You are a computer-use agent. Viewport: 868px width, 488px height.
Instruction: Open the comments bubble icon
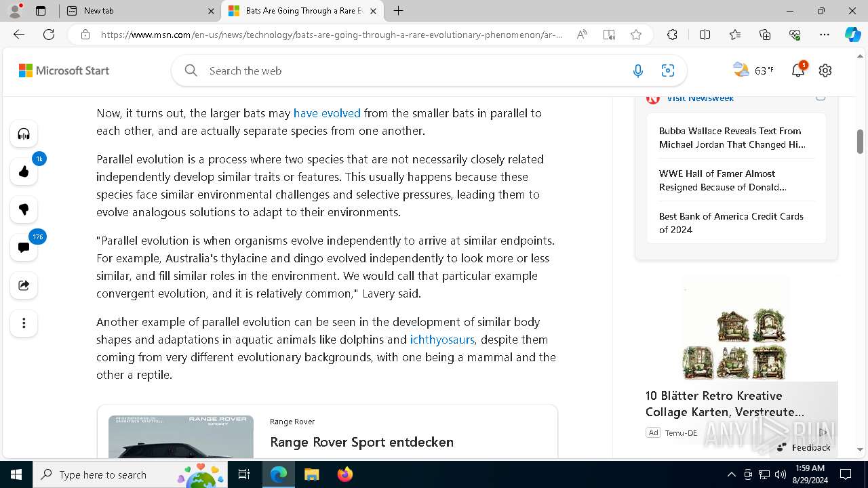[x=24, y=247]
